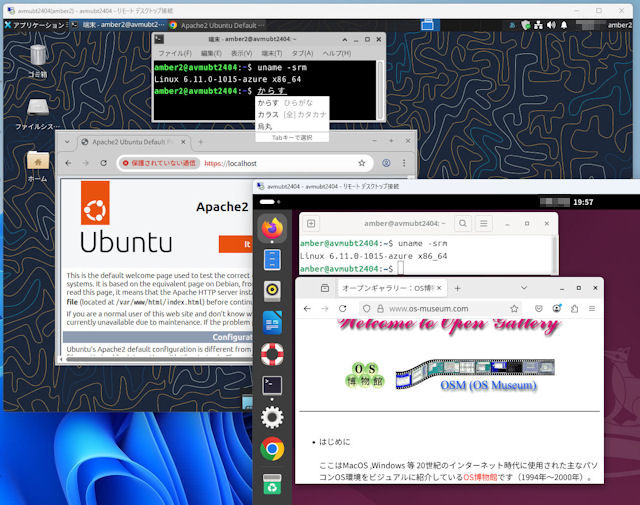Open a new tab in Firefox

458,288
